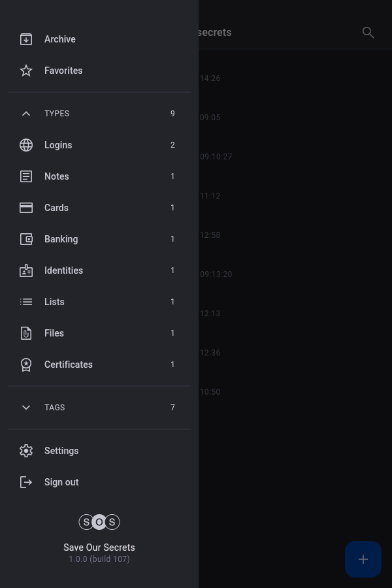Click the Cards credit card icon

pos(26,208)
